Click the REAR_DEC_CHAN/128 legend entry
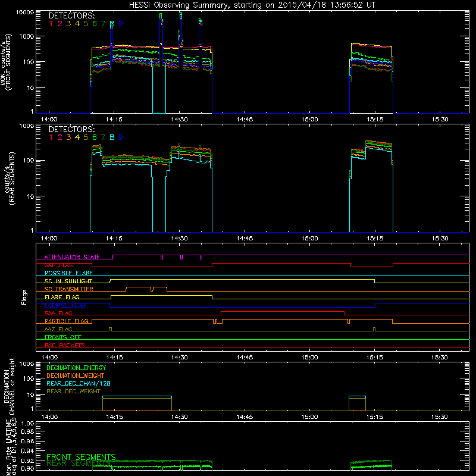Screen dimensions: 476x476 [79, 383]
